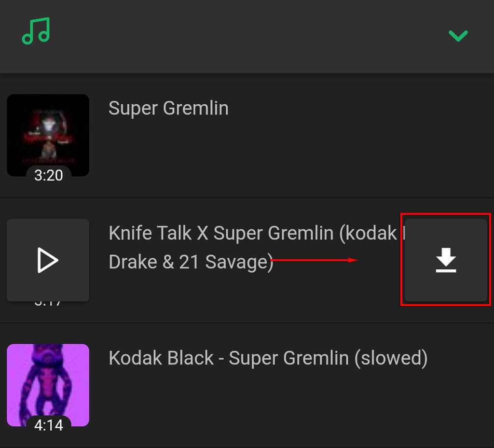The height and width of the screenshot is (448, 494).
Task: Click the red arrow pointing to download
Action: click(x=314, y=260)
